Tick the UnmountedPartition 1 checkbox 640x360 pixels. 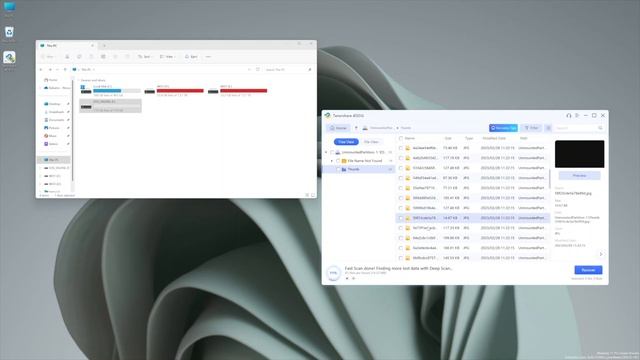pyautogui.click(x=332, y=152)
